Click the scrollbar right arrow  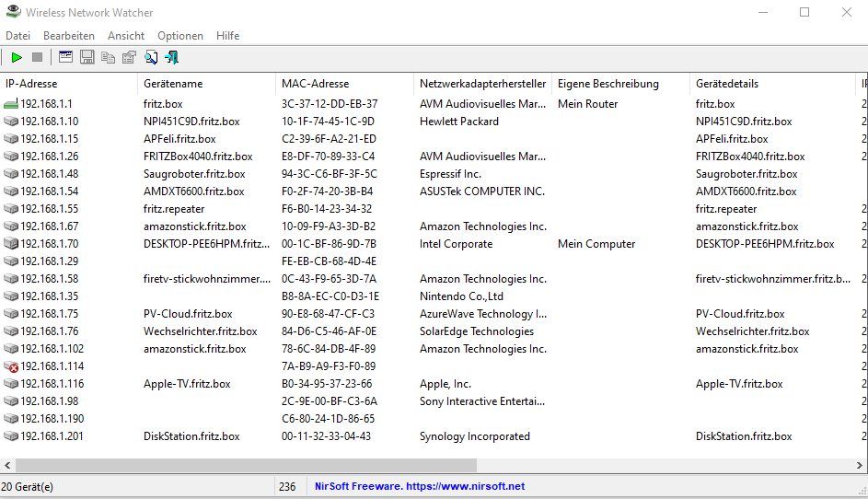coord(860,465)
